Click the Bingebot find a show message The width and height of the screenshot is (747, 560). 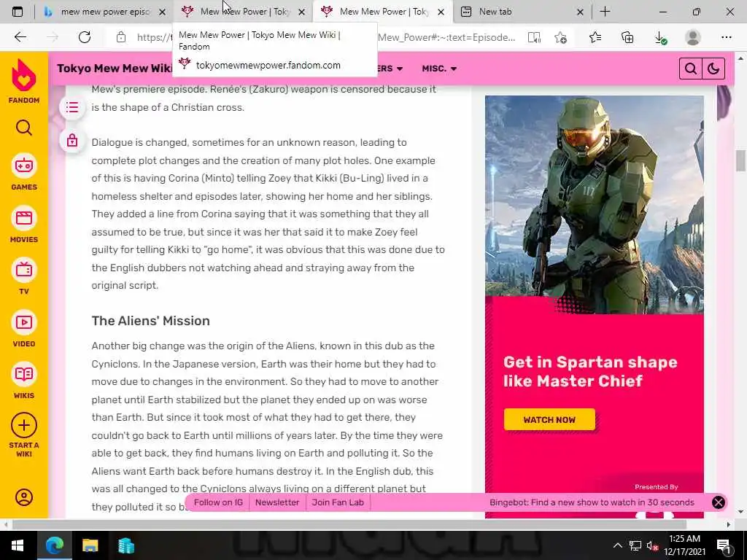pyautogui.click(x=592, y=502)
